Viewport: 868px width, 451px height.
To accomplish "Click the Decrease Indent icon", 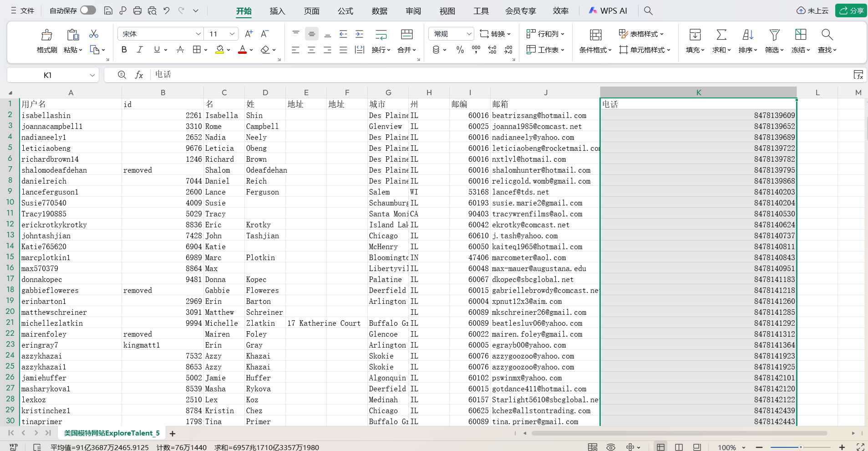I will [344, 34].
